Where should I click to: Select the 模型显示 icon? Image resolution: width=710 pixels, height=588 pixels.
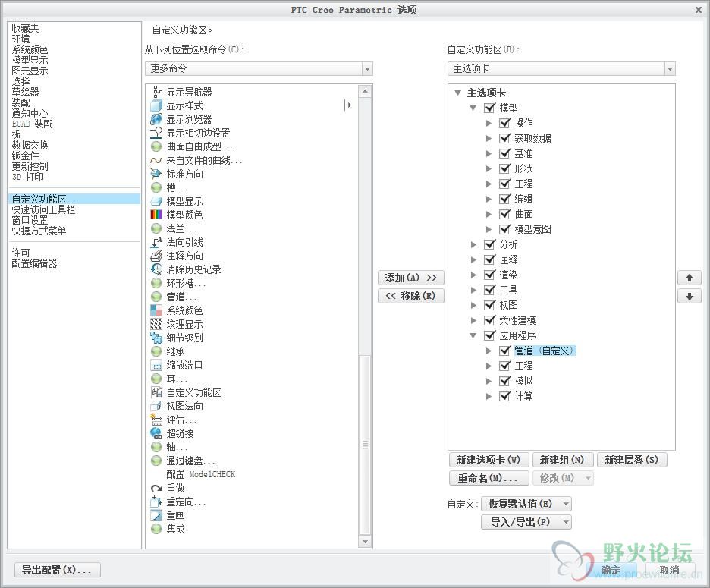[156, 201]
